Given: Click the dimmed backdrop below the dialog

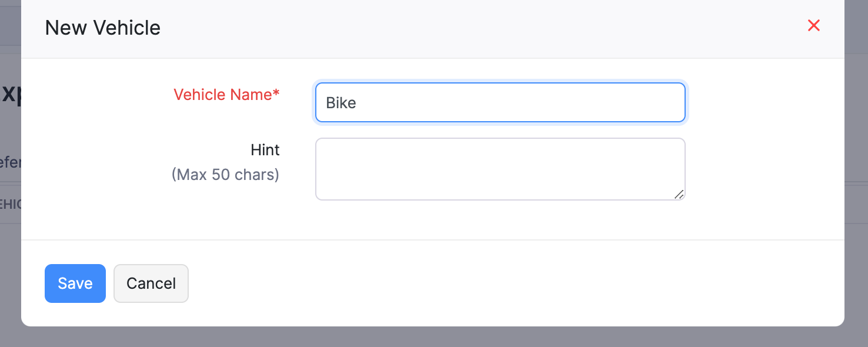Looking at the screenshot, I should pos(434,338).
